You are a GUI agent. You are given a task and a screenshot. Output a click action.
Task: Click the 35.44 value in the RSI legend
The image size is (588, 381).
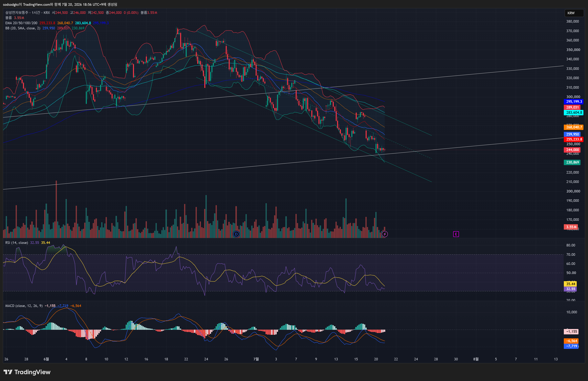[45, 243]
